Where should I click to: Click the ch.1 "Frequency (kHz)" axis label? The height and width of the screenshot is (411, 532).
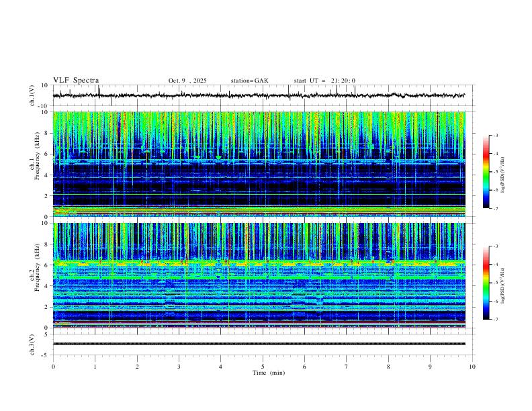pyautogui.click(x=37, y=156)
